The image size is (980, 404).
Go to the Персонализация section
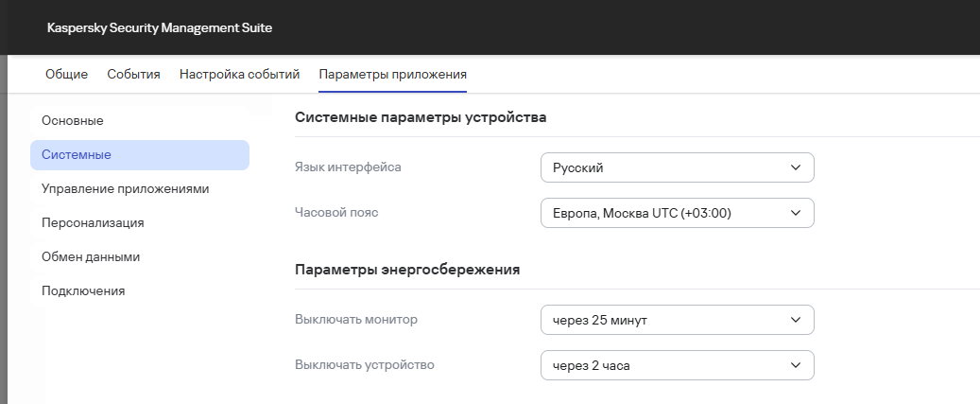pyautogui.click(x=93, y=222)
